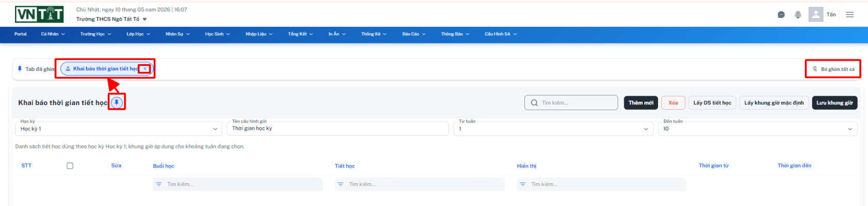Open the Tổng Kết menu
Image resolution: width=868 pixels, height=206 pixels.
[x=301, y=34]
